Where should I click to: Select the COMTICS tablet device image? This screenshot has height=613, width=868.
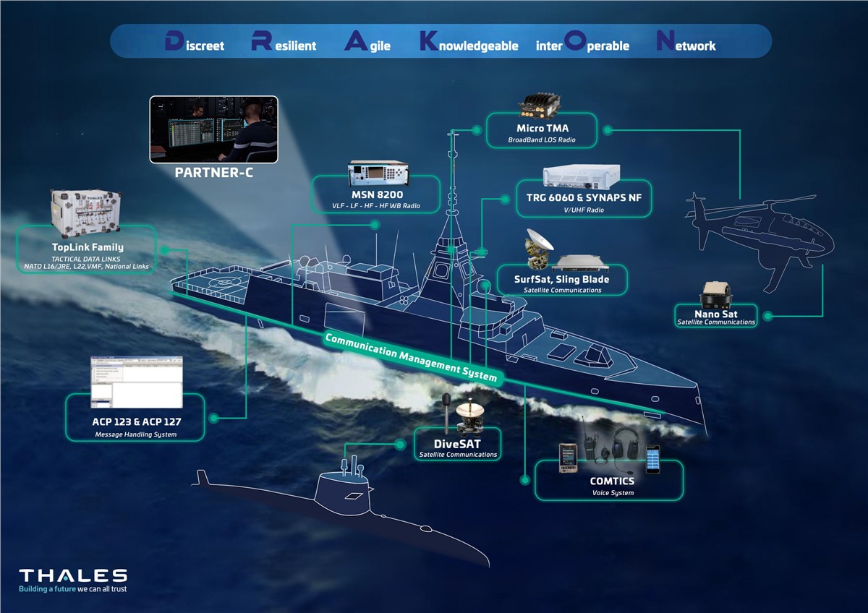point(569,458)
